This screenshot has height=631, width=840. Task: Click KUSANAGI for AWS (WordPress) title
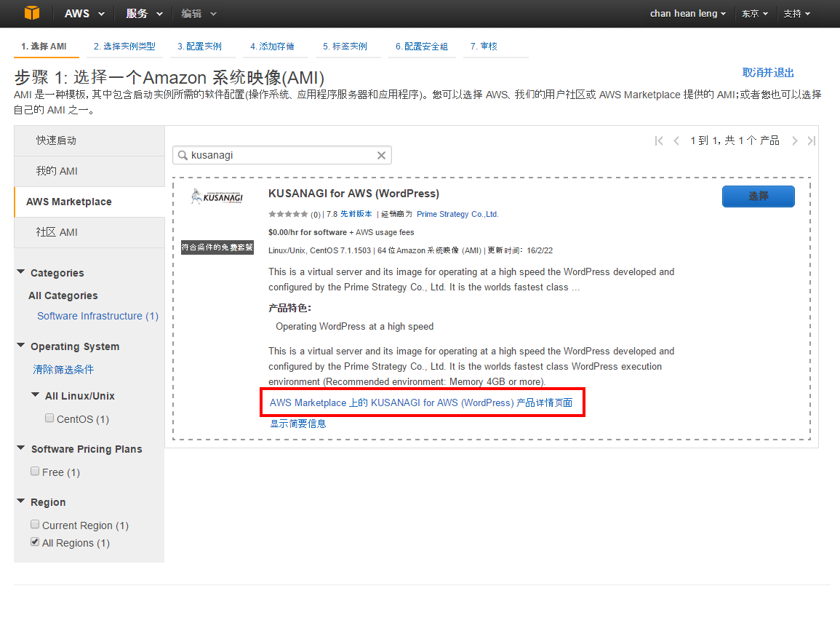[353, 194]
